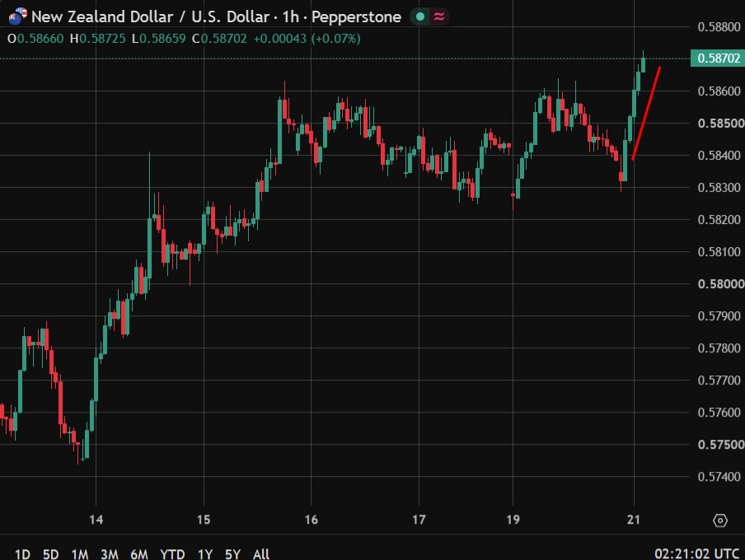
Task: Click the open value 0.58660
Action: coord(40,39)
